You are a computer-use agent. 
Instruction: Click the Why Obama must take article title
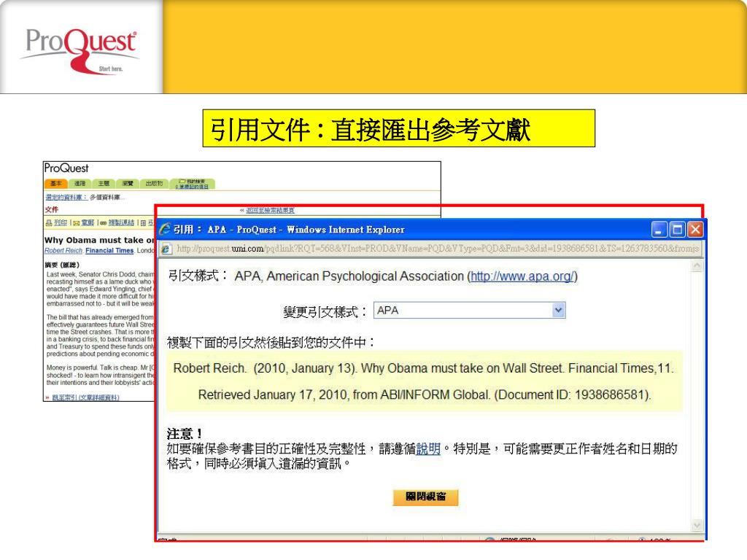[99, 240]
